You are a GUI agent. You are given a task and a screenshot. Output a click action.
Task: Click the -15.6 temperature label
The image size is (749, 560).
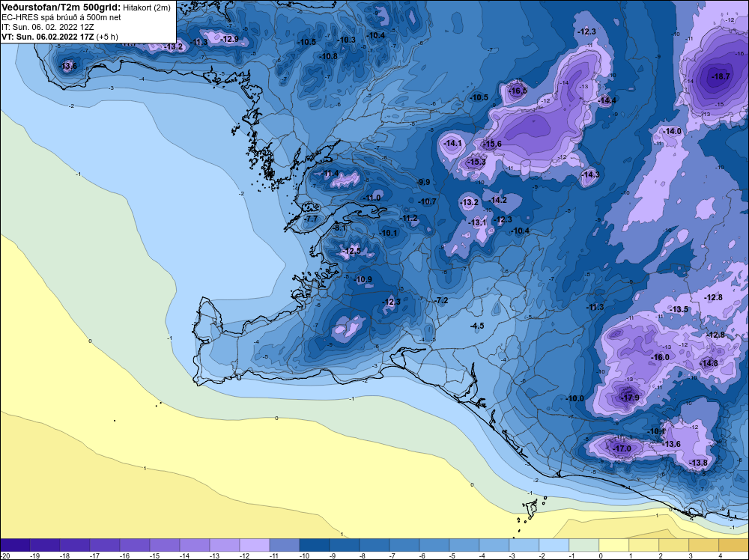coord(492,144)
